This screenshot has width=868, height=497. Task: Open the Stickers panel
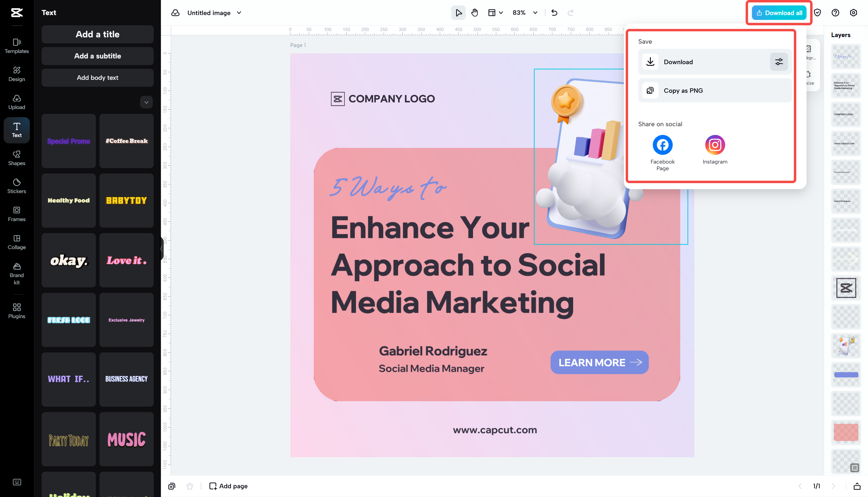[x=16, y=186]
